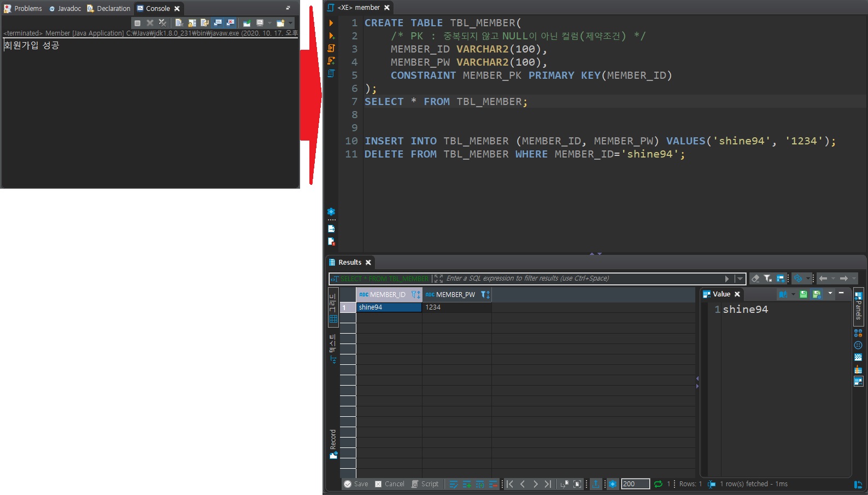Show the execution log icon in gutter
Viewport: 868px width, 495px height.
331,241
